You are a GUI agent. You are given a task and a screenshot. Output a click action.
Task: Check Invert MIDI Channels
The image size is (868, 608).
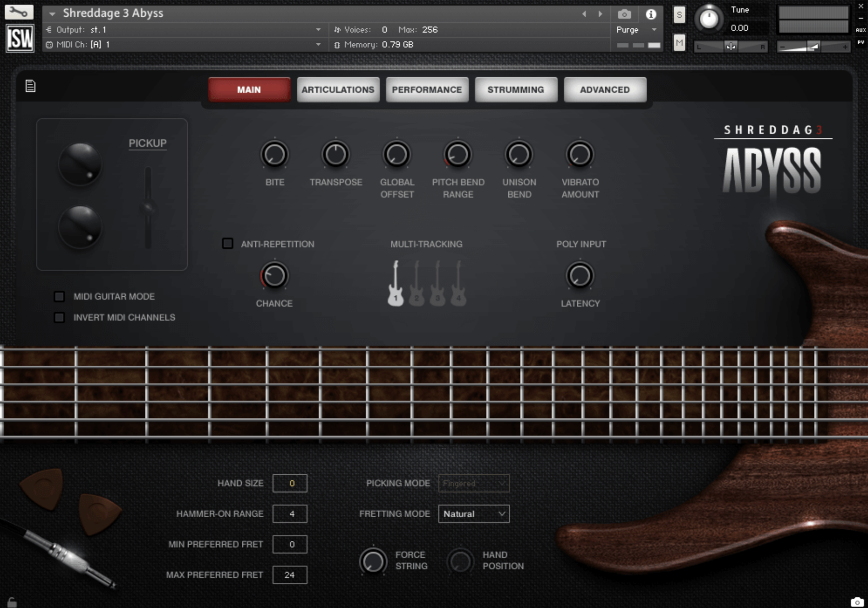[x=59, y=317]
